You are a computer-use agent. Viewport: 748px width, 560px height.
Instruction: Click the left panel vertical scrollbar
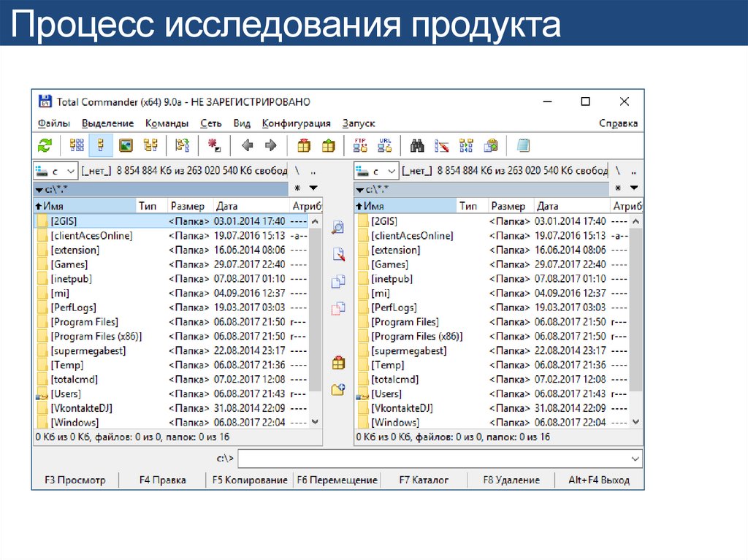point(315,321)
